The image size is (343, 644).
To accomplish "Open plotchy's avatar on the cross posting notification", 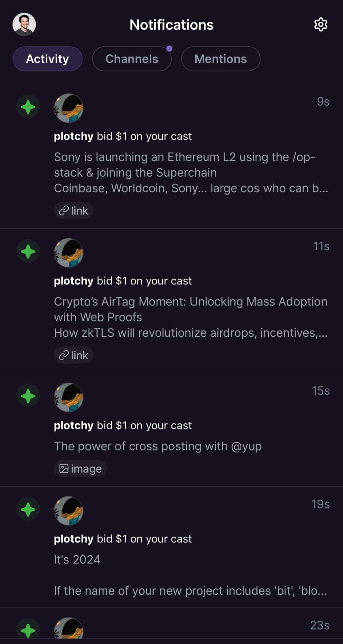I will click(x=68, y=398).
